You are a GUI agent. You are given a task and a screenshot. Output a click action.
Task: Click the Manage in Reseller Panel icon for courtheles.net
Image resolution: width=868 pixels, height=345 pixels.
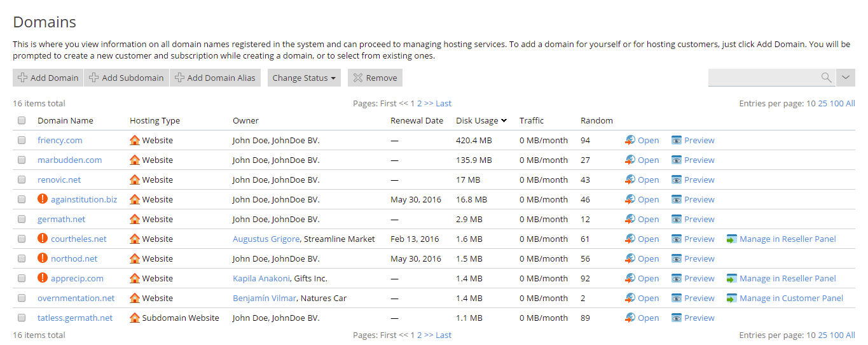click(x=732, y=239)
